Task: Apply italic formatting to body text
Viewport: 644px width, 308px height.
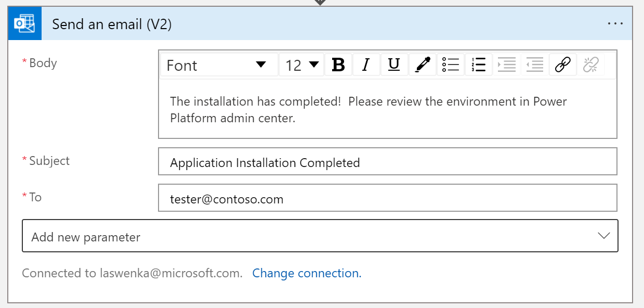Action: [x=366, y=65]
